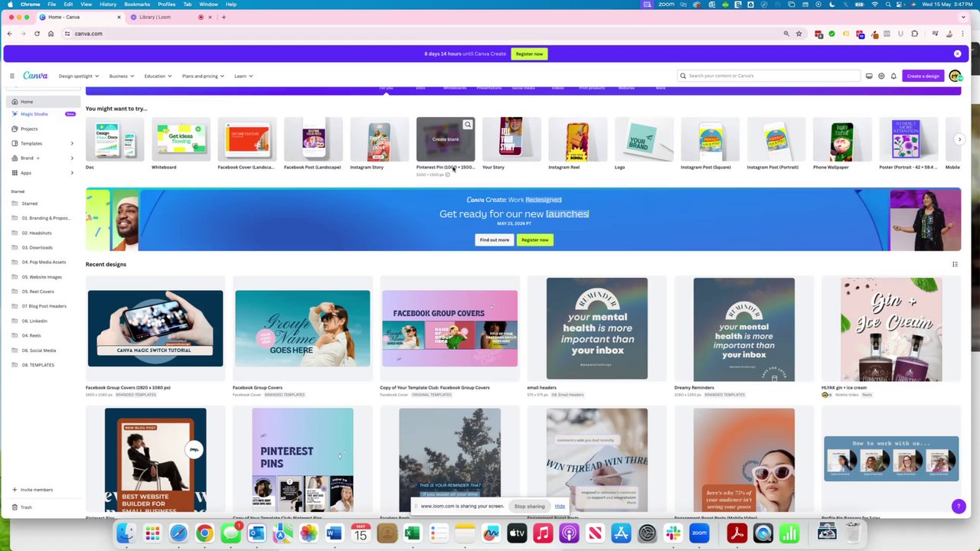Open App Store from the Dock
The image size is (980, 551).
(x=621, y=533)
